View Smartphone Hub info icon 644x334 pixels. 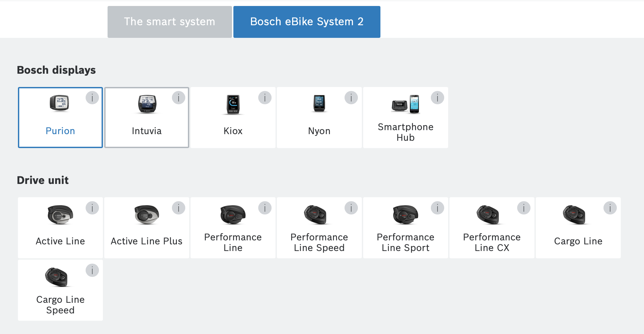click(437, 98)
